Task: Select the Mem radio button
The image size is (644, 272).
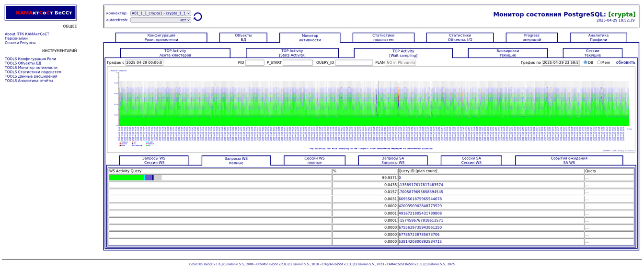Action: (598, 62)
